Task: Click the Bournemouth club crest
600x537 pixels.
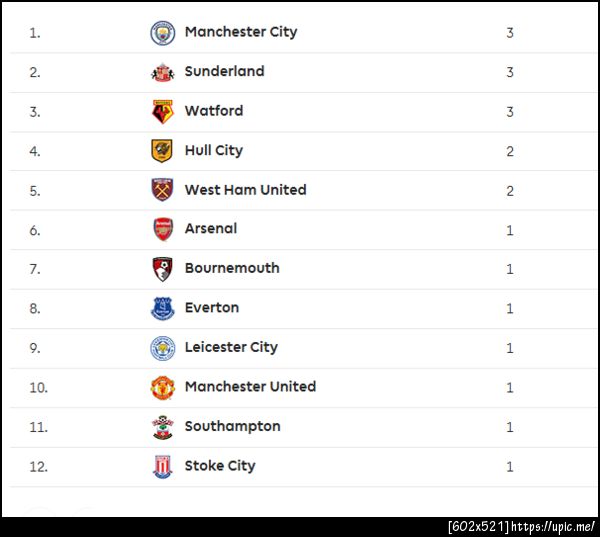Action: (x=162, y=269)
